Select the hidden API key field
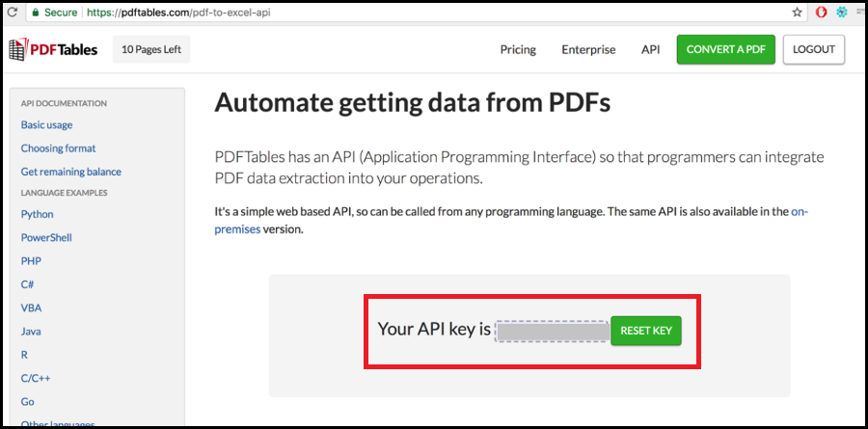This screenshot has width=868, height=429. pyautogui.click(x=552, y=331)
